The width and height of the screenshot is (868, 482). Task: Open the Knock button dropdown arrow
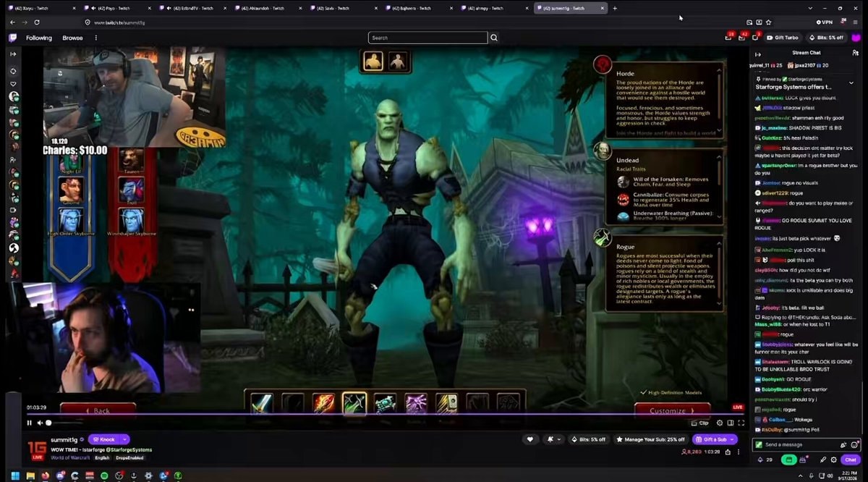[125, 439]
